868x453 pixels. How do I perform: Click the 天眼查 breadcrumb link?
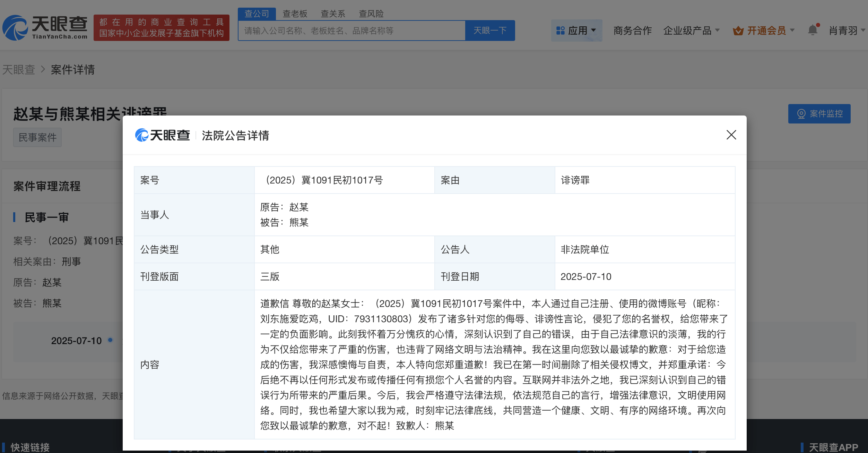[x=19, y=70]
